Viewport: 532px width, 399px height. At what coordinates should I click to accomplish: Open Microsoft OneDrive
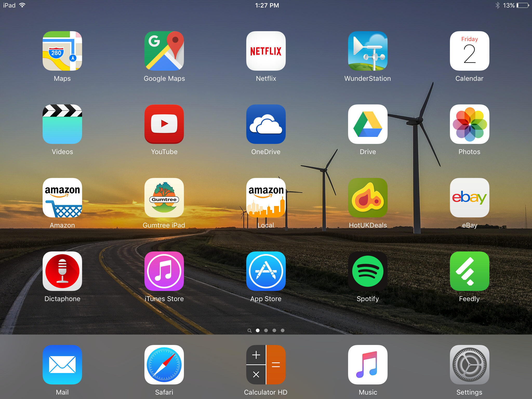(x=266, y=124)
